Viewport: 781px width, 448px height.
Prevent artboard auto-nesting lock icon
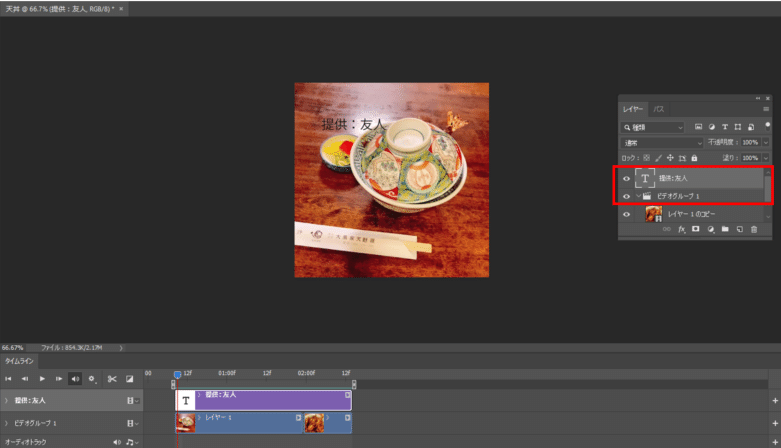point(682,158)
